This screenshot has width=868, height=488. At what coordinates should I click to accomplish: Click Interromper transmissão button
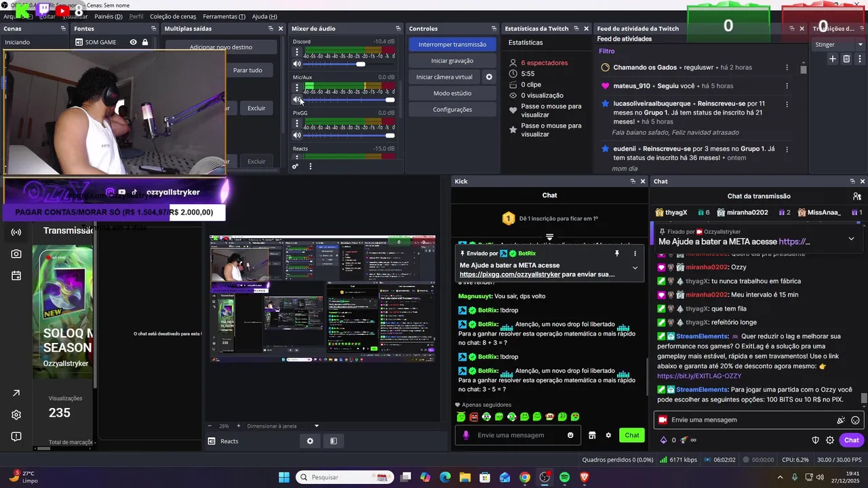click(x=452, y=44)
